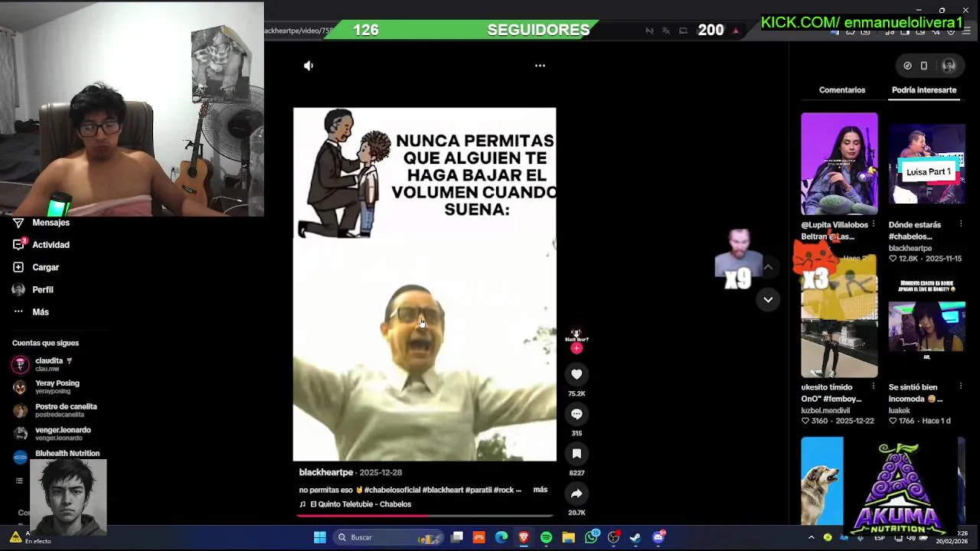Switch to Brave browser on taskbar
980x551 pixels.
pyautogui.click(x=524, y=537)
